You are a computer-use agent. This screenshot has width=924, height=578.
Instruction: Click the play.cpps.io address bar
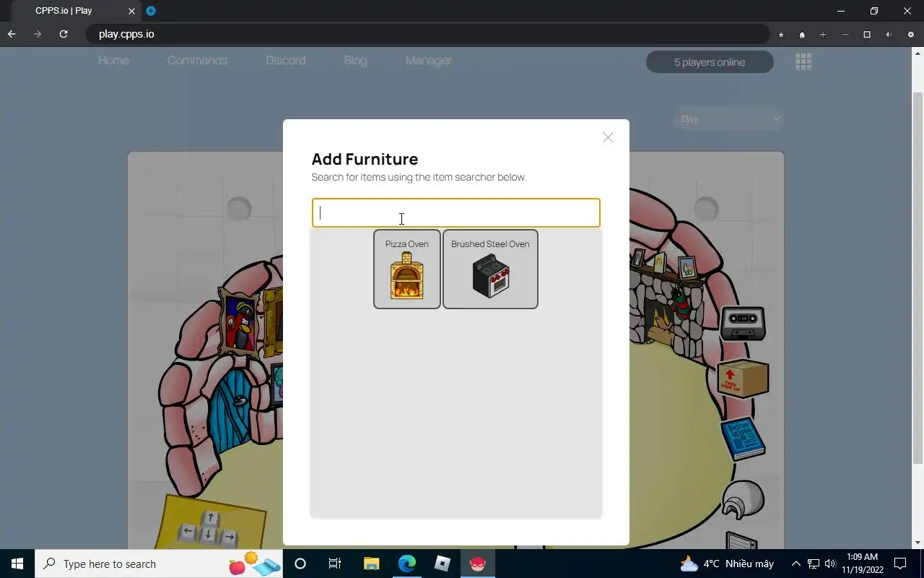(427, 34)
